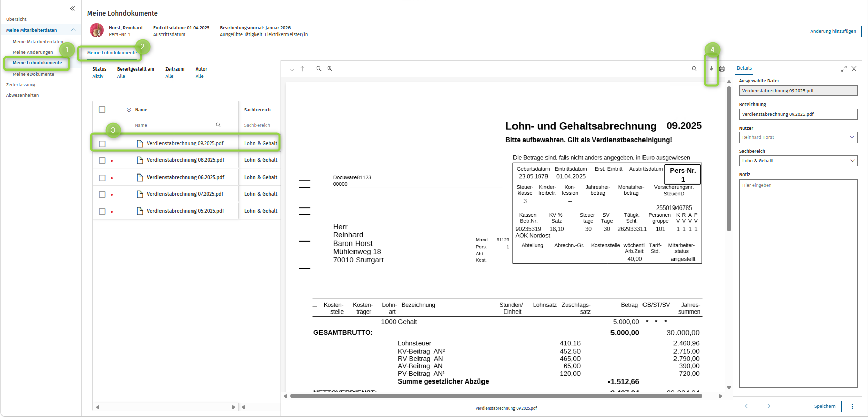Print the displayed payslip
The image size is (868, 417).
pyautogui.click(x=722, y=68)
